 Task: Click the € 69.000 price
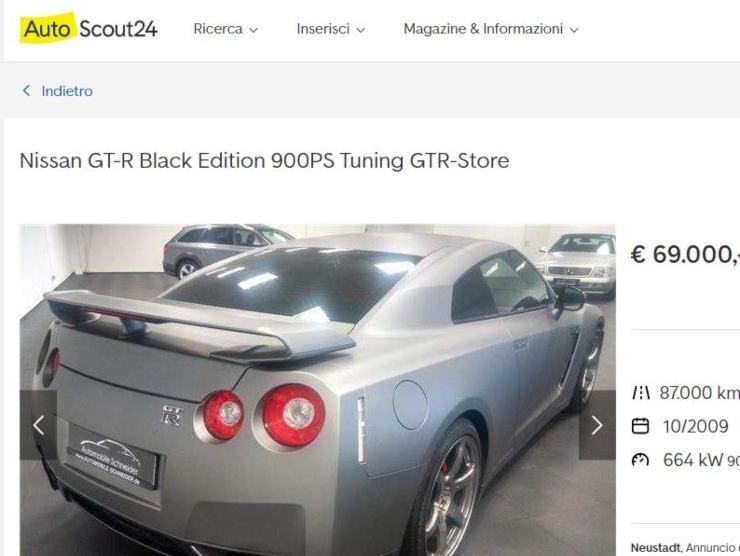point(685,254)
